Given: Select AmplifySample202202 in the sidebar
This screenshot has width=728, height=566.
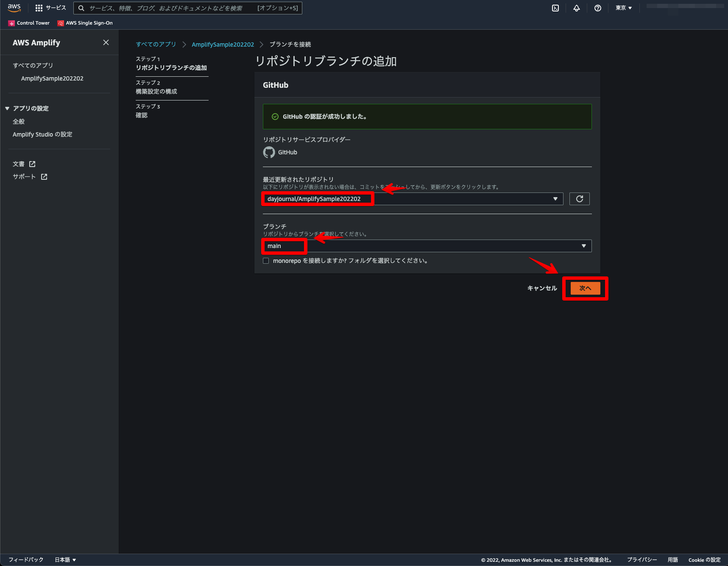Looking at the screenshot, I should pos(52,78).
